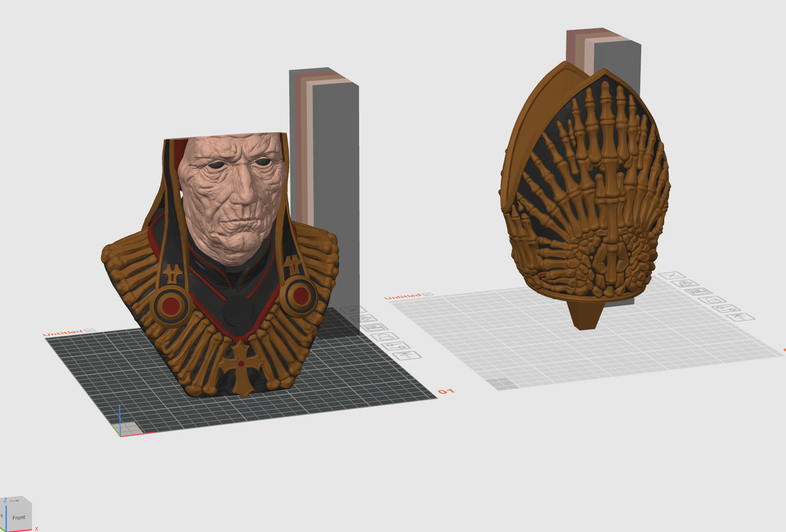Arrange objects on the dark first plate
This screenshot has height=532, width=786.
pyautogui.click(x=374, y=328)
